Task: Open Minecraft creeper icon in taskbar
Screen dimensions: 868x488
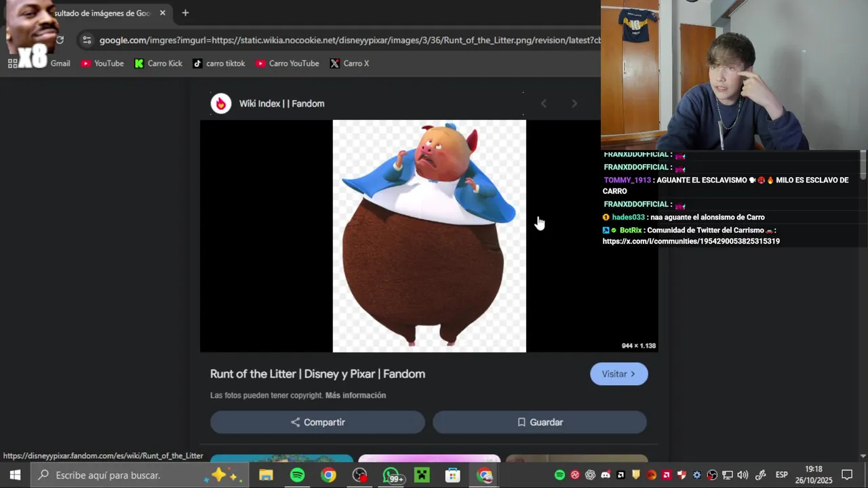Action: (422, 475)
